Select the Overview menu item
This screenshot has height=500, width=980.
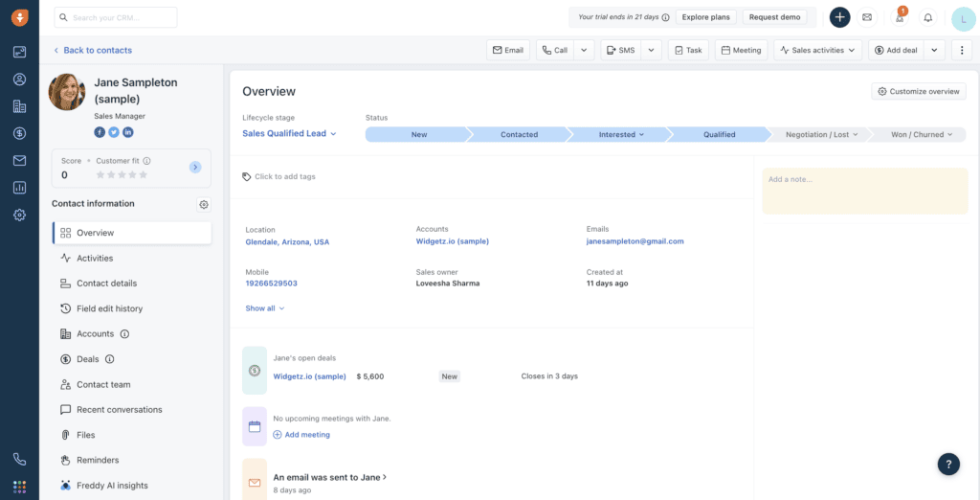[132, 233]
